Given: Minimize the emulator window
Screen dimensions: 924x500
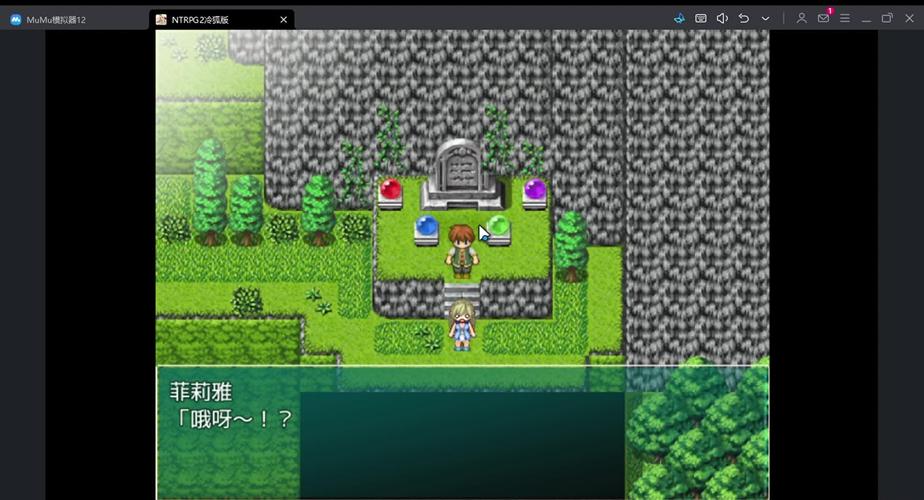Looking at the screenshot, I should point(866,19).
